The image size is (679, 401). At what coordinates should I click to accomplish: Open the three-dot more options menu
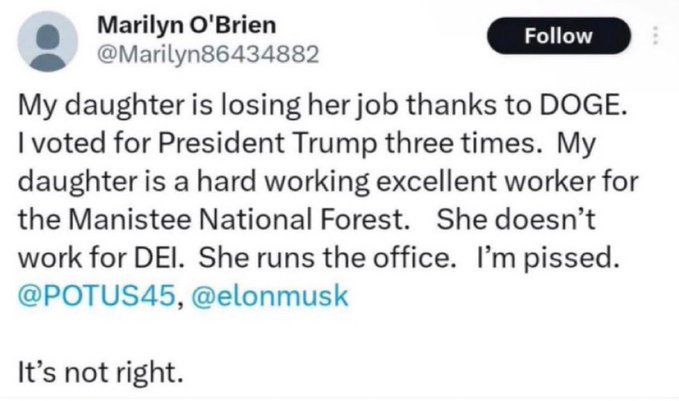[655, 37]
